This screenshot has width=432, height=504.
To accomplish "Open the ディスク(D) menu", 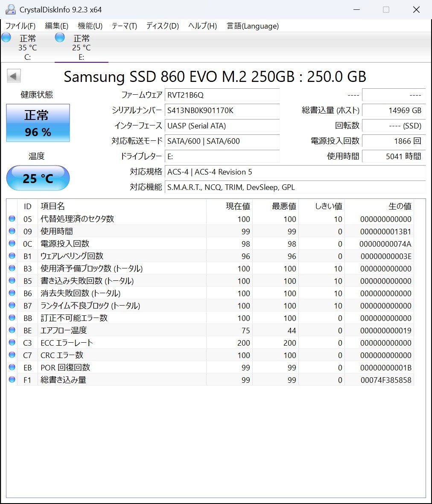I will pyautogui.click(x=162, y=26).
